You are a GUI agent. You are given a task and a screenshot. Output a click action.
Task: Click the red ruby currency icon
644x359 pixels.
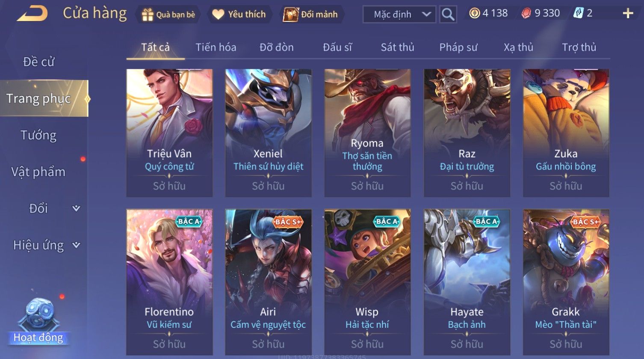526,14
